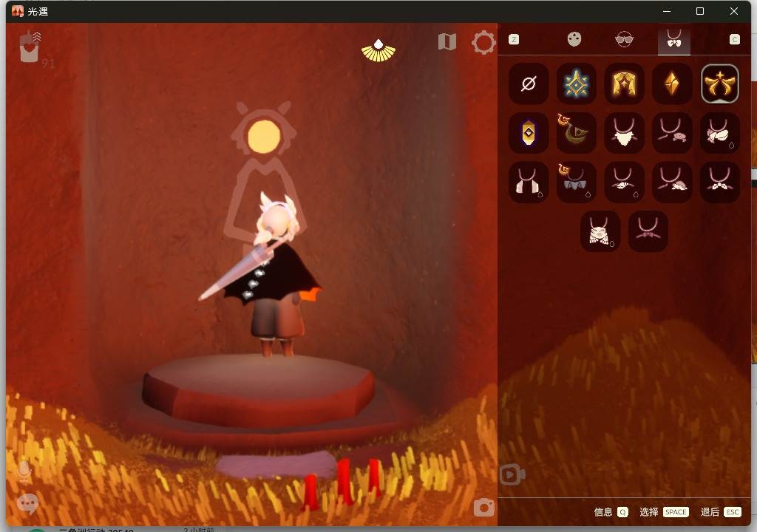Viewport: 757px width, 532px height.
Task: Open the map
Action: [447, 42]
